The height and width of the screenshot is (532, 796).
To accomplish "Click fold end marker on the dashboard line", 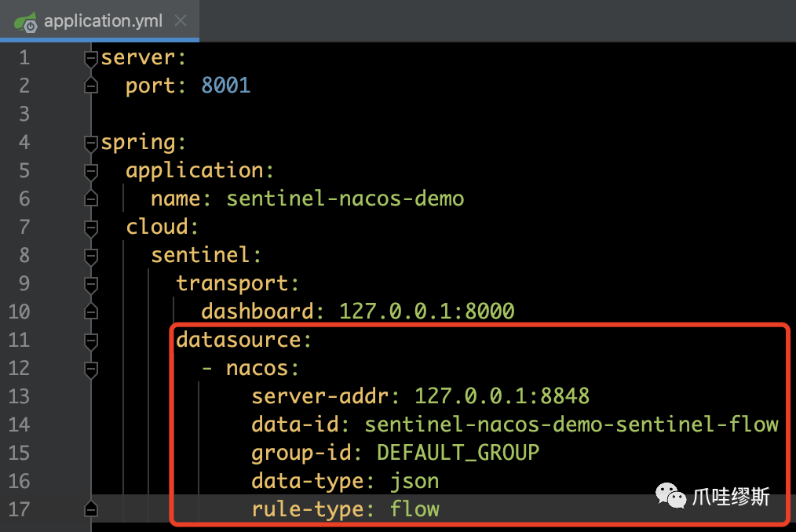I will tap(91, 312).
